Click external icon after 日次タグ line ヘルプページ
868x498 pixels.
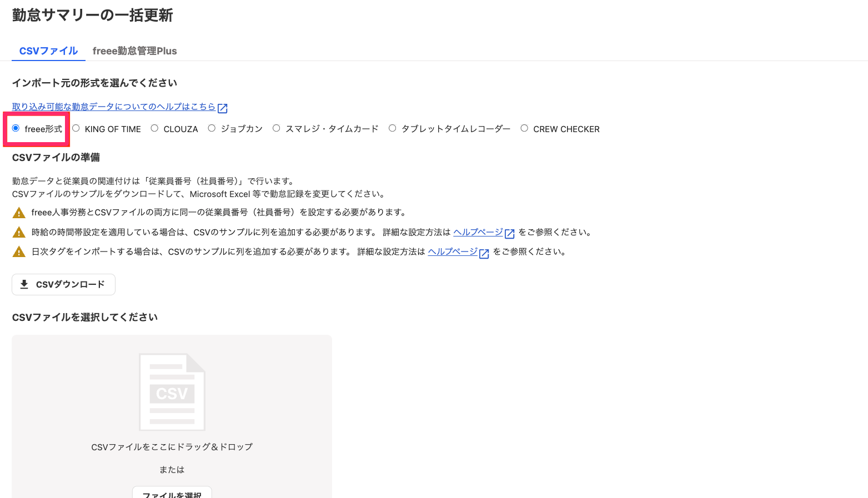tap(484, 253)
